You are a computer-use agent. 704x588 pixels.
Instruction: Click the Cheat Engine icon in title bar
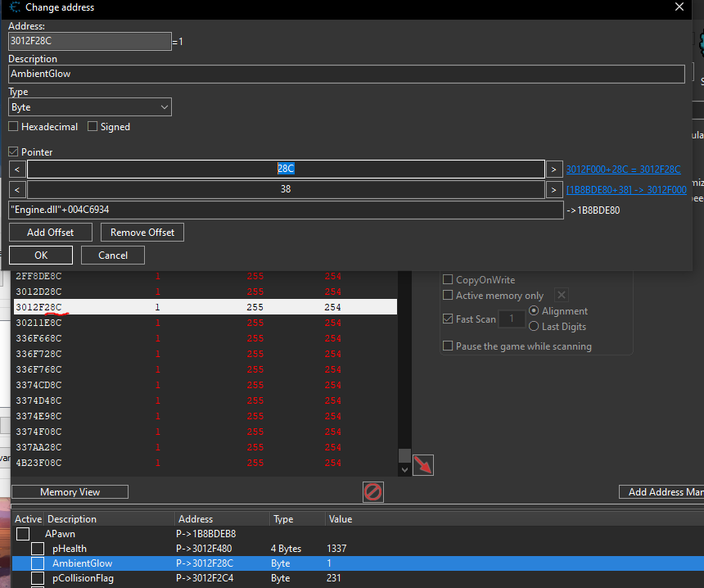click(x=15, y=7)
